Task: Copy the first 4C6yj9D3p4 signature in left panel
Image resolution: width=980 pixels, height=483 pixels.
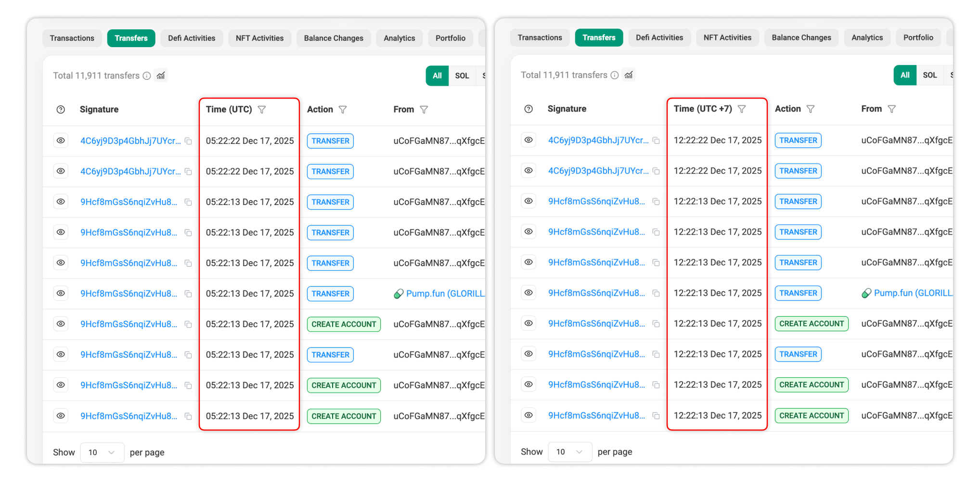Action: click(x=189, y=141)
